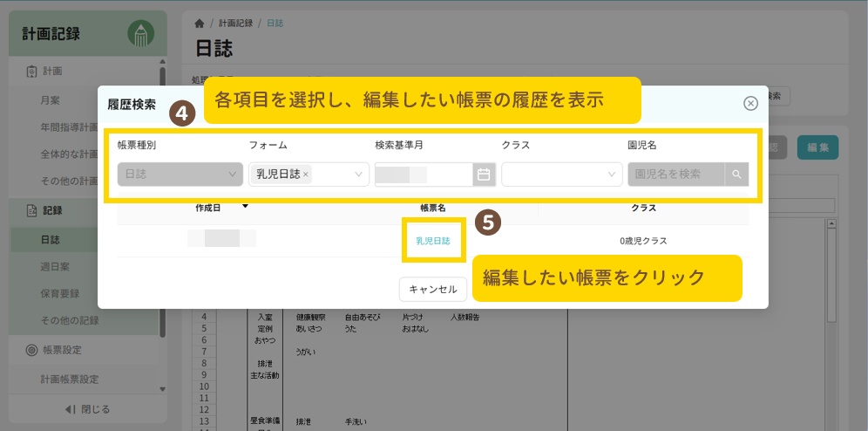Close the 履歴検索 dialog with X icon
This screenshot has height=431, width=868.
[750, 104]
